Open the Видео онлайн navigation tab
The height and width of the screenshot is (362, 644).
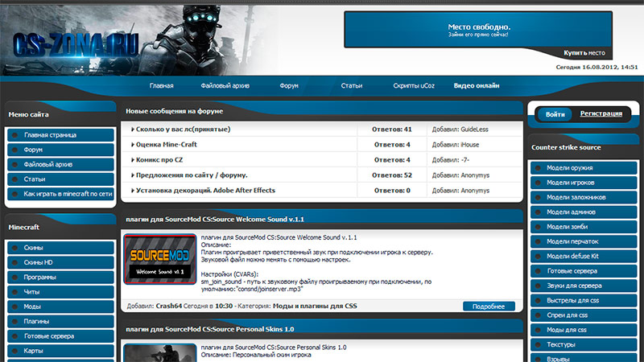(477, 86)
